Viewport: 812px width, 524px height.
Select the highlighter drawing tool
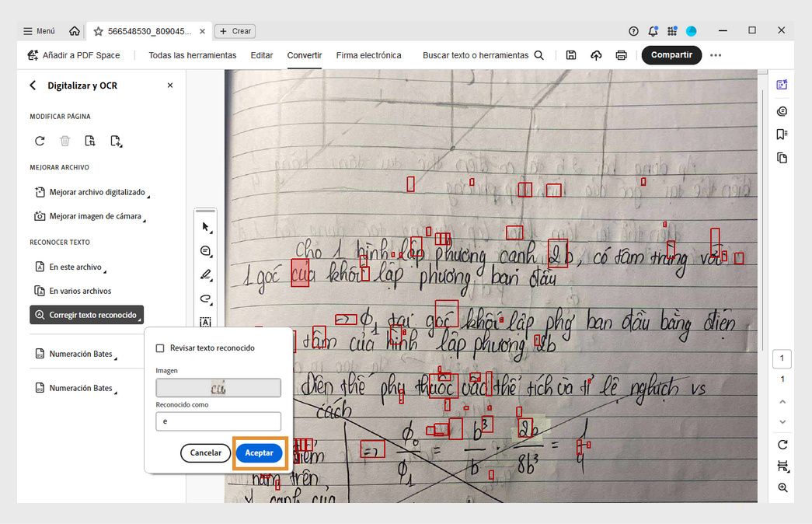(x=205, y=274)
